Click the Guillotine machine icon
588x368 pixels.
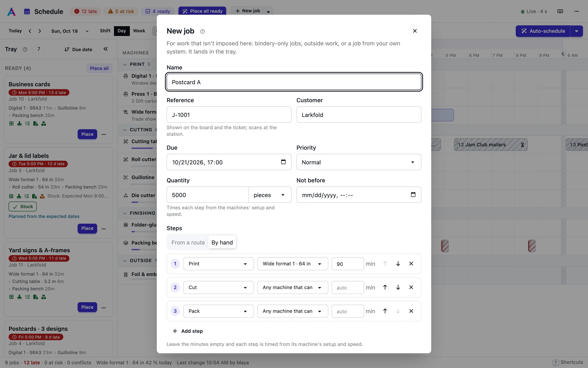click(x=126, y=177)
